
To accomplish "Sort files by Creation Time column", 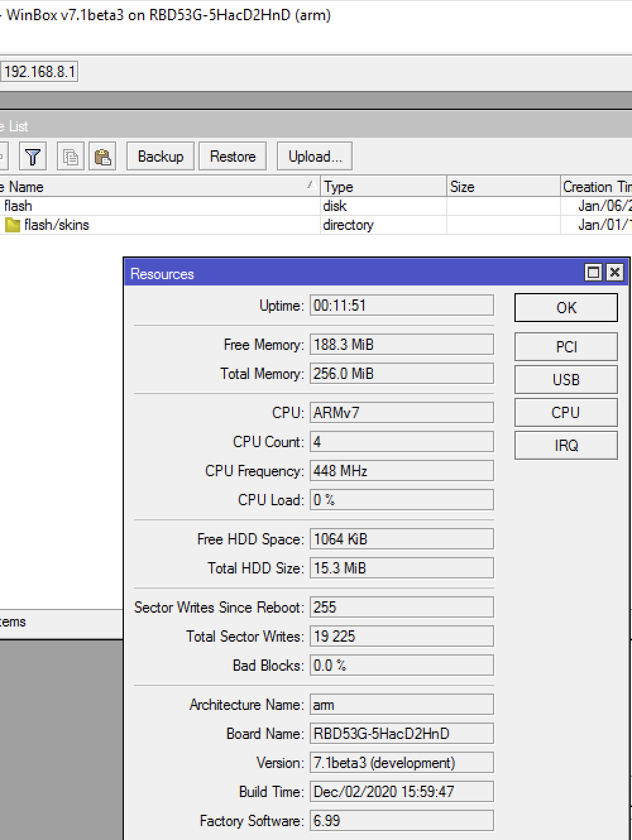I will (597, 187).
